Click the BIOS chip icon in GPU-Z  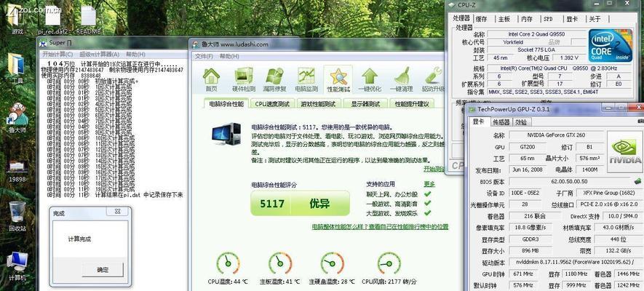pyautogui.click(x=637, y=181)
